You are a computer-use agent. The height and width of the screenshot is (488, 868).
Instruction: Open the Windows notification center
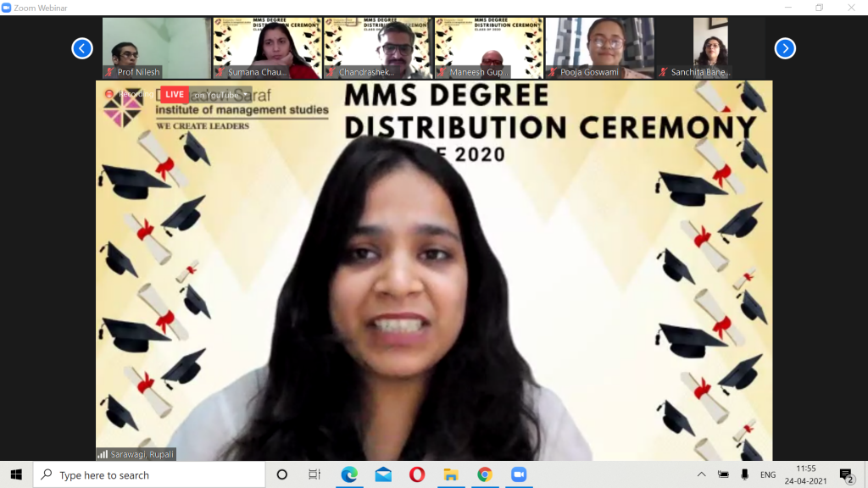point(846,474)
